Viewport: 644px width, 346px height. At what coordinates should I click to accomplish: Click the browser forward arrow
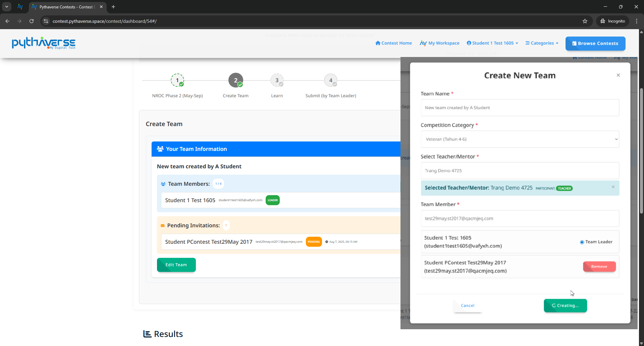point(19,21)
